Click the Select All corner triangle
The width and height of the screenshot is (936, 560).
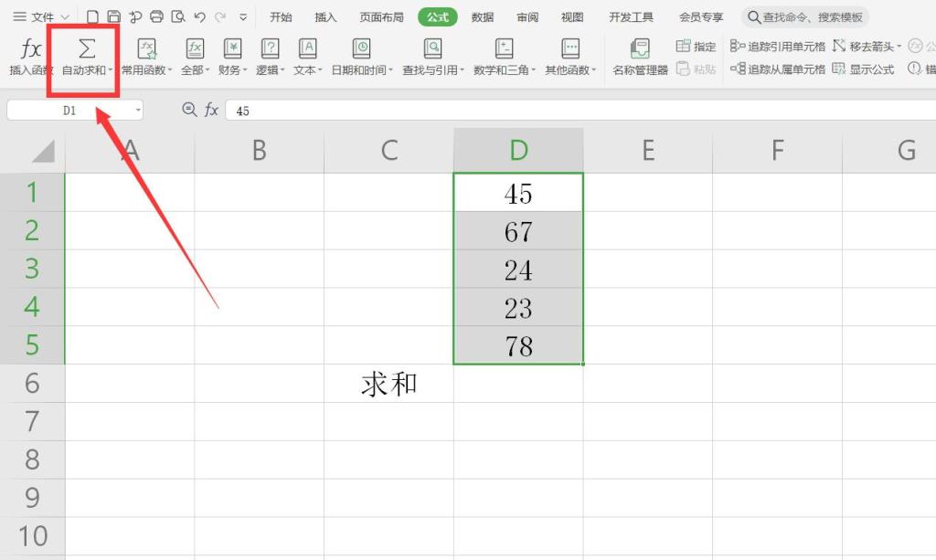click(x=42, y=151)
